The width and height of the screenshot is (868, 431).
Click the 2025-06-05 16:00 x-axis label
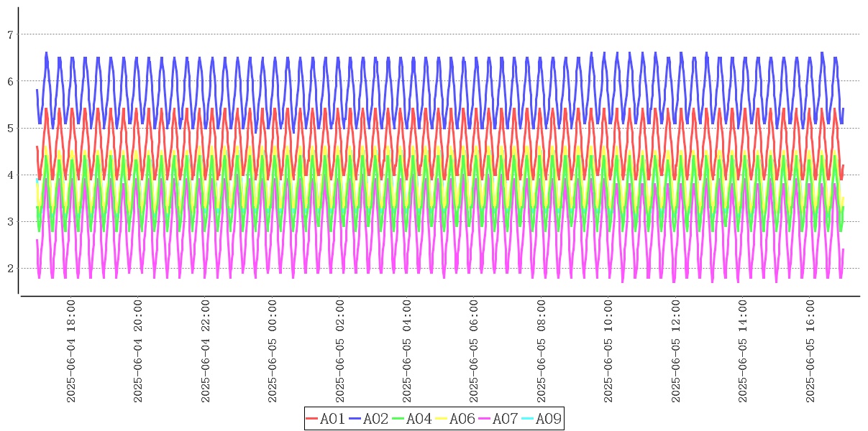(x=811, y=351)
